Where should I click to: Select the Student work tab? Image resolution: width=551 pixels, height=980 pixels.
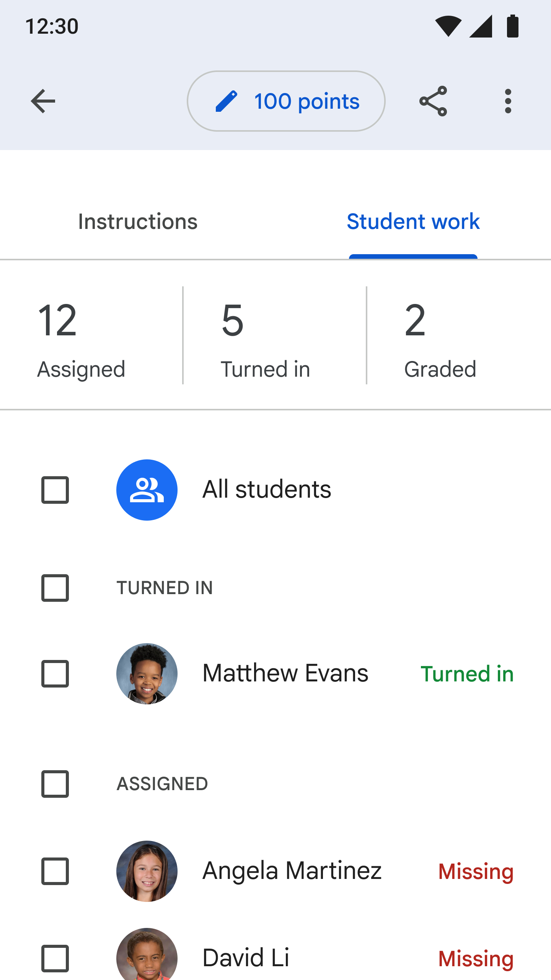click(x=413, y=221)
